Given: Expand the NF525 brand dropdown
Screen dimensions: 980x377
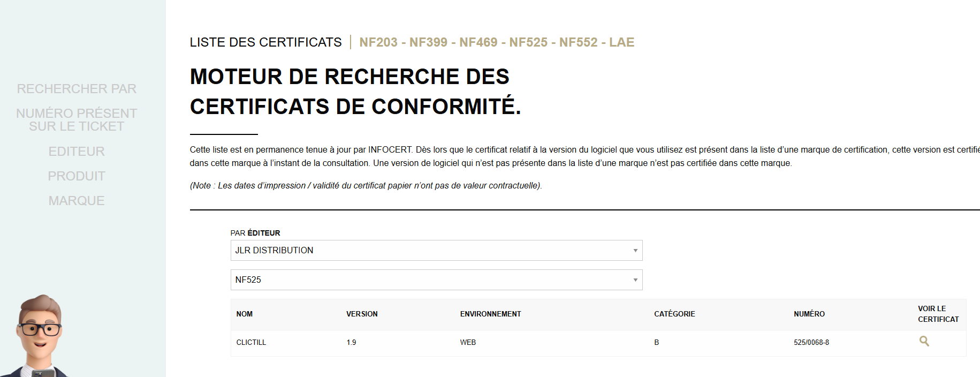Looking at the screenshot, I should (436, 280).
